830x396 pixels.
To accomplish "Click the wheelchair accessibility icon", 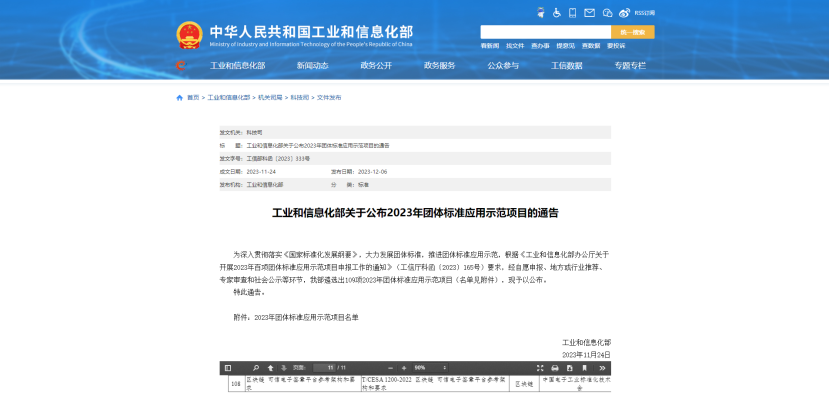I will pos(557,13).
